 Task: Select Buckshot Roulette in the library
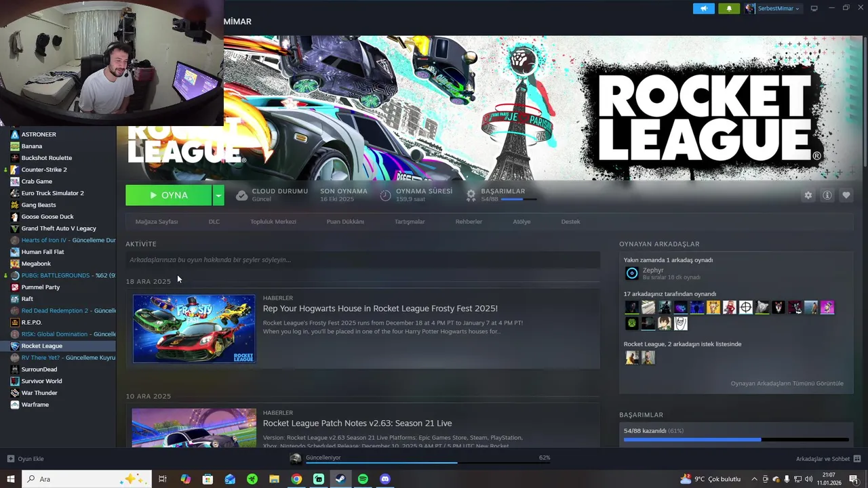[x=46, y=158]
